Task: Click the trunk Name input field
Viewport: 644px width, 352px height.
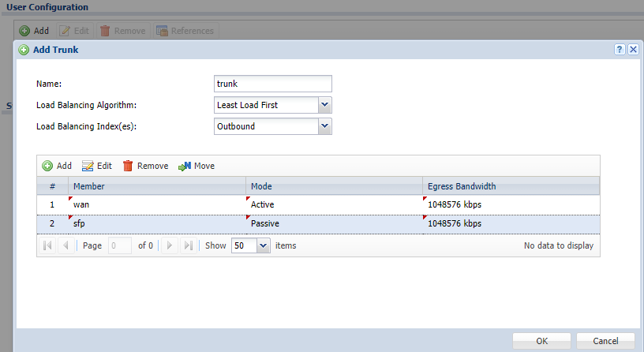Action: click(x=273, y=84)
